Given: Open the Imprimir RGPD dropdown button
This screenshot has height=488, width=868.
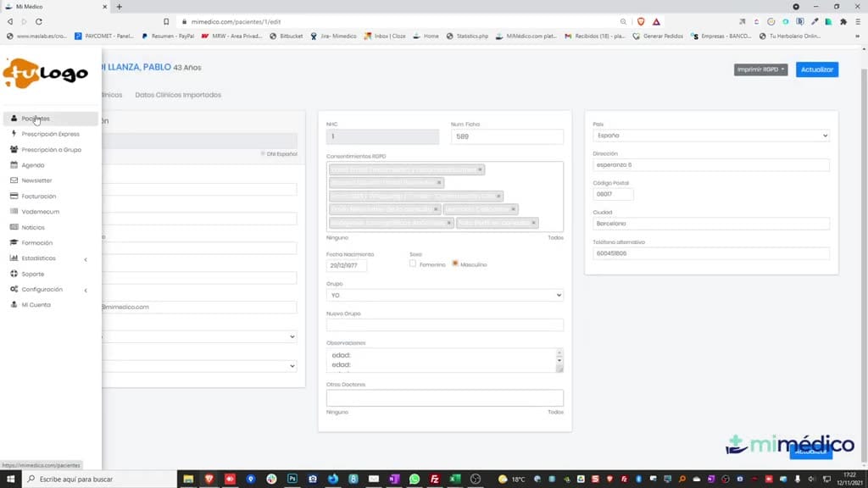Looking at the screenshot, I should click(760, 69).
